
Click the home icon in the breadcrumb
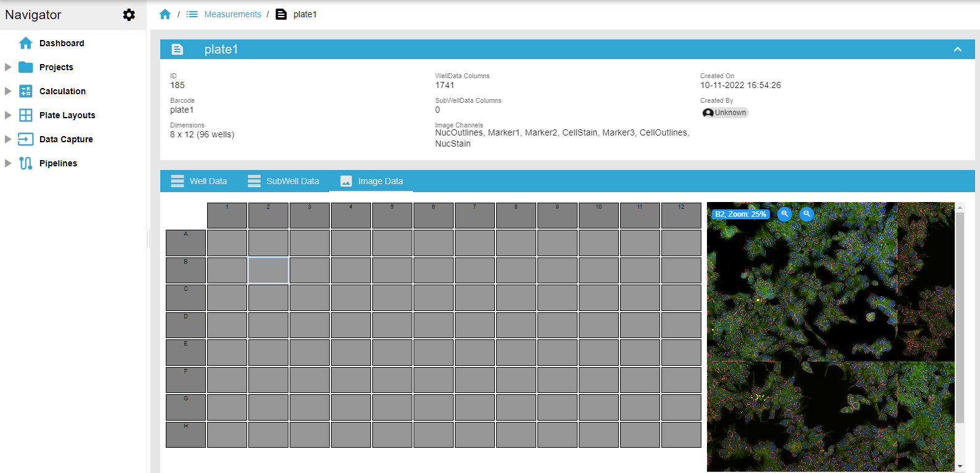pyautogui.click(x=165, y=14)
